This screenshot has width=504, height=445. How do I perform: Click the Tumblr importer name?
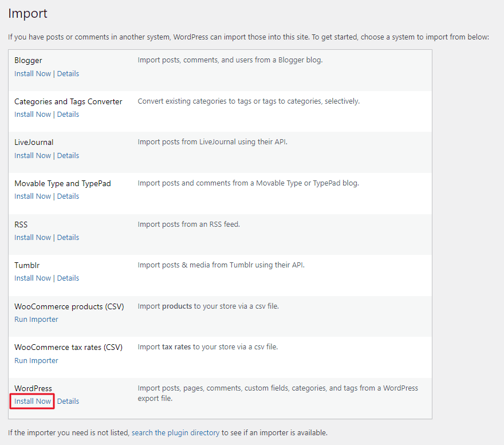[x=27, y=265]
